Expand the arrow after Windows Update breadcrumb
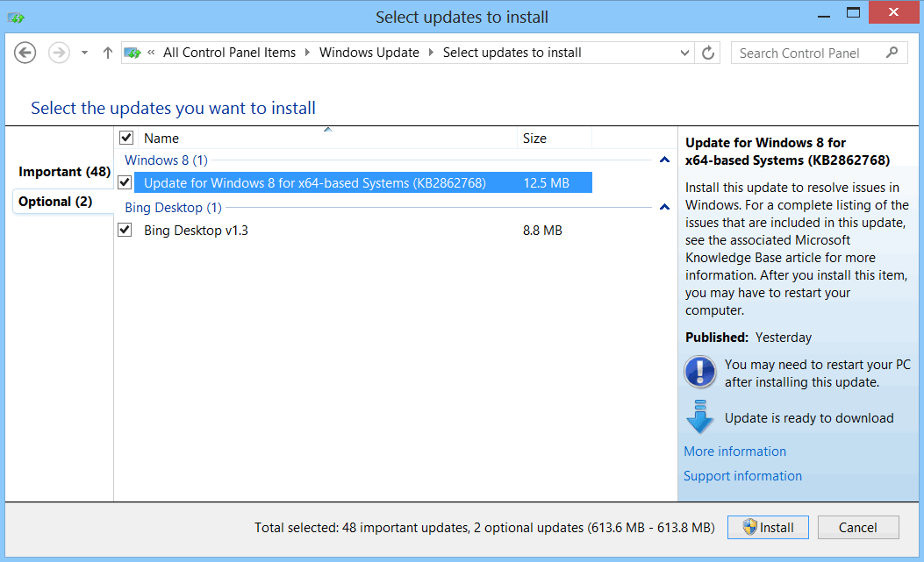Viewport: 924px width, 562px height. click(431, 53)
